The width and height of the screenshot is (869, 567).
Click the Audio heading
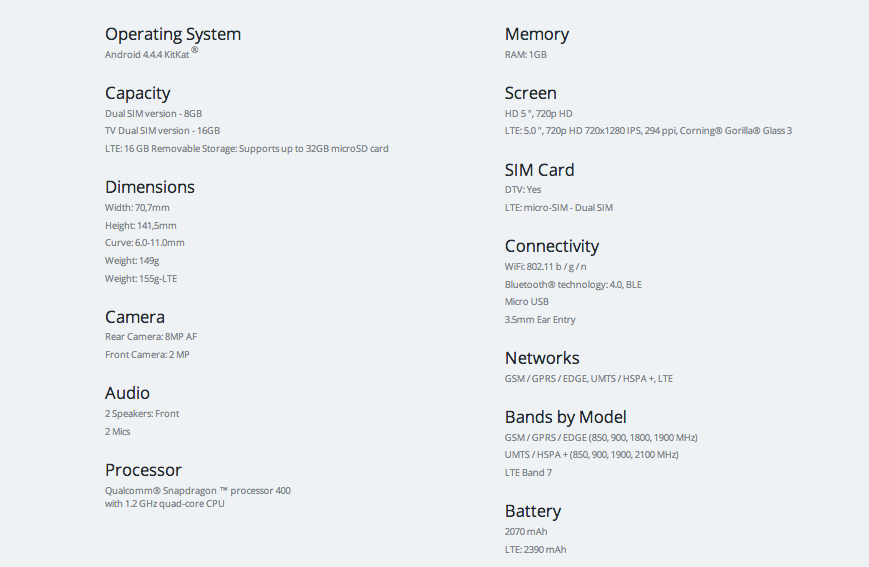127,393
